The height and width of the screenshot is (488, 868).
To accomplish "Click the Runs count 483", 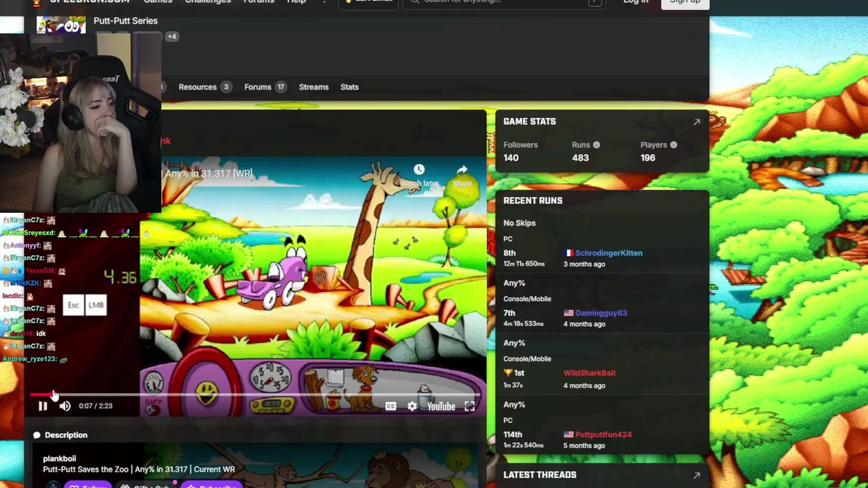I will (x=580, y=158).
